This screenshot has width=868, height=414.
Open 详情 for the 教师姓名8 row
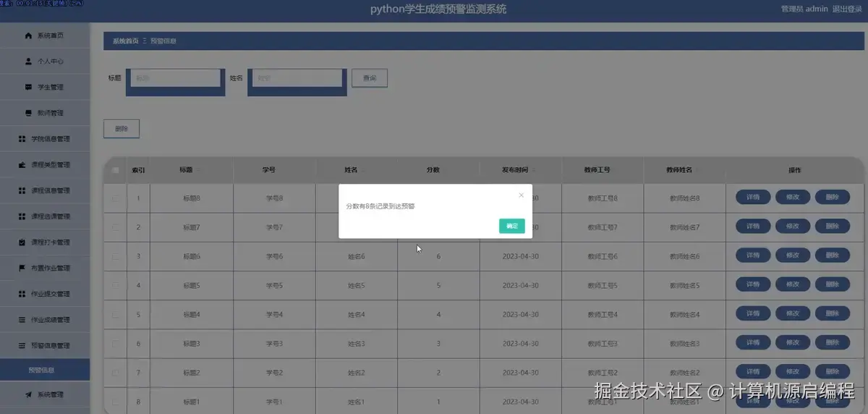click(x=753, y=198)
